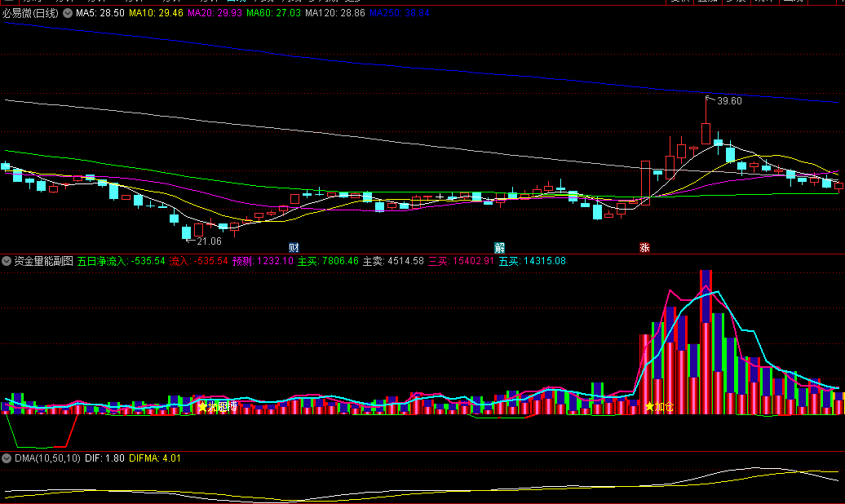
Task: Select the MA5: 28.50 indicator value
Action: 100,13
